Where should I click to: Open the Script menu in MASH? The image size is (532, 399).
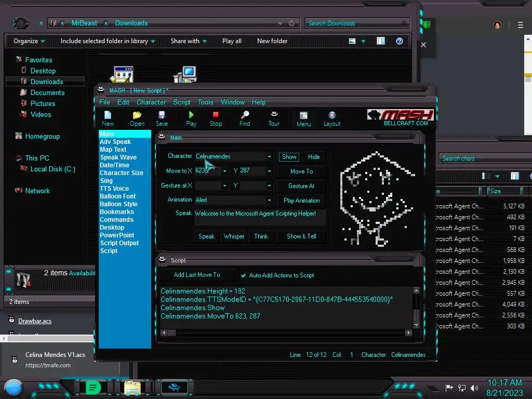182,102
